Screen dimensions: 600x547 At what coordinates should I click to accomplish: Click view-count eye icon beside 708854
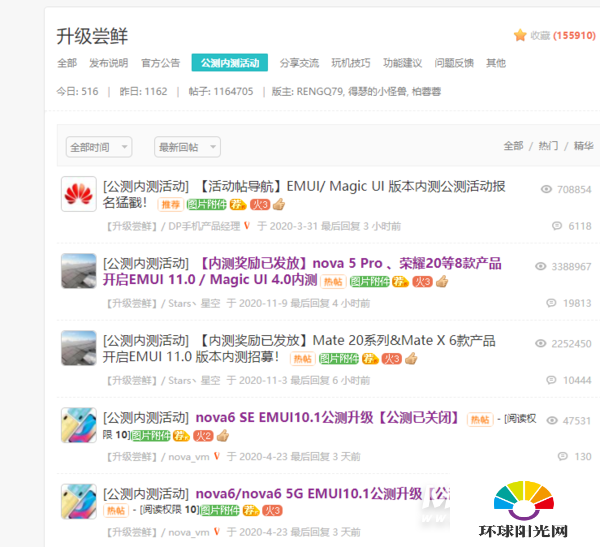click(x=546, y=189)
